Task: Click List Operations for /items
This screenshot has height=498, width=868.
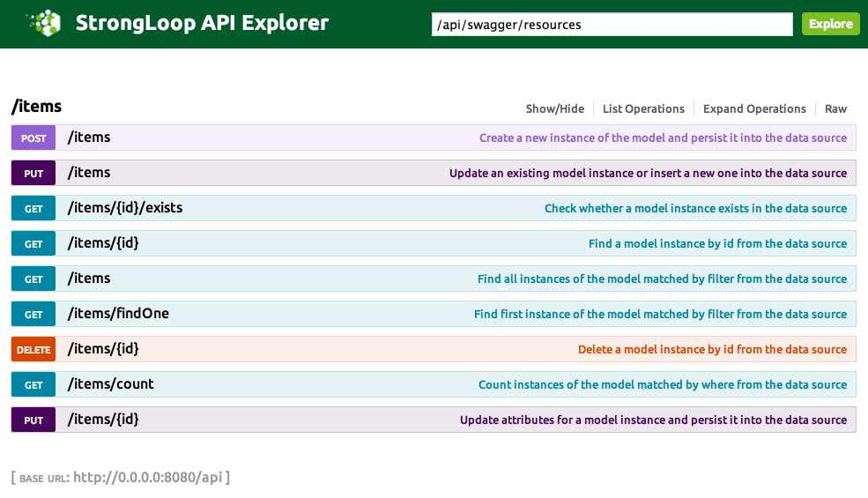Action: [x=643, y=108]
